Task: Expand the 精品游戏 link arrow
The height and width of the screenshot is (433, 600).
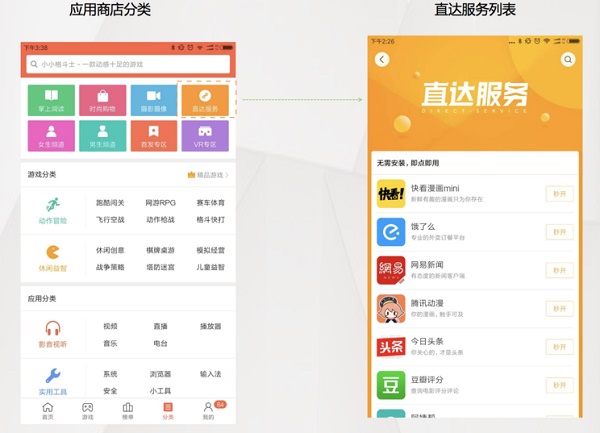Action: click(228, 175)
